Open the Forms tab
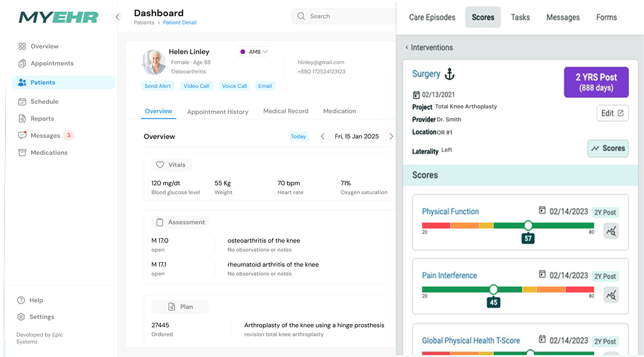Viewport: 644px width, 357px height. coord(606,17)
